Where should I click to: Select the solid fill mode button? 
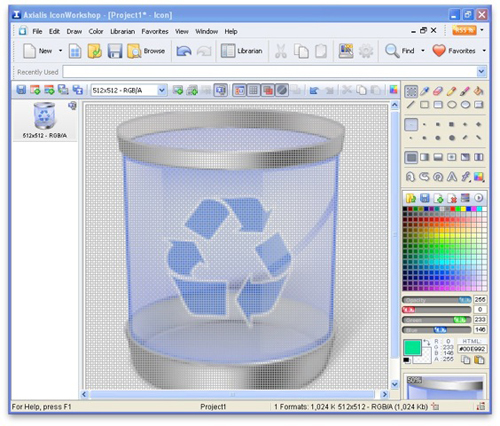click(x=411, y=157)
